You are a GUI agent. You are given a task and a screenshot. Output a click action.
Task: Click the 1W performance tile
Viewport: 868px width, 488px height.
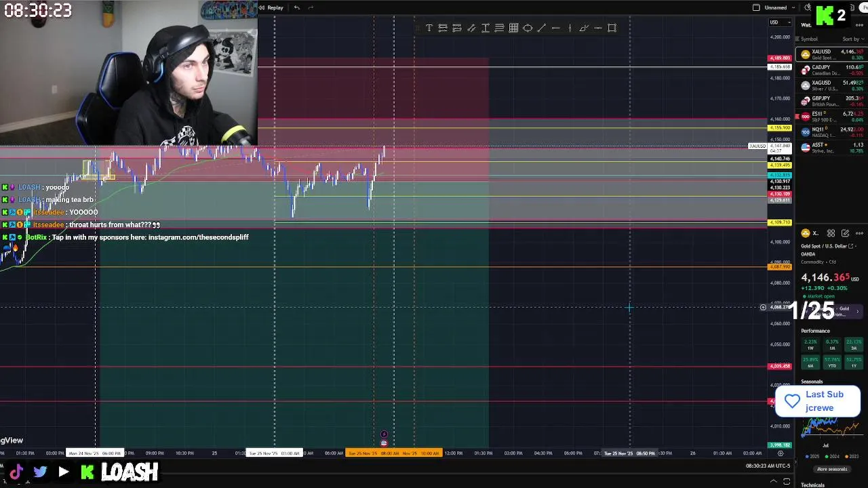(x=810, y=344)
